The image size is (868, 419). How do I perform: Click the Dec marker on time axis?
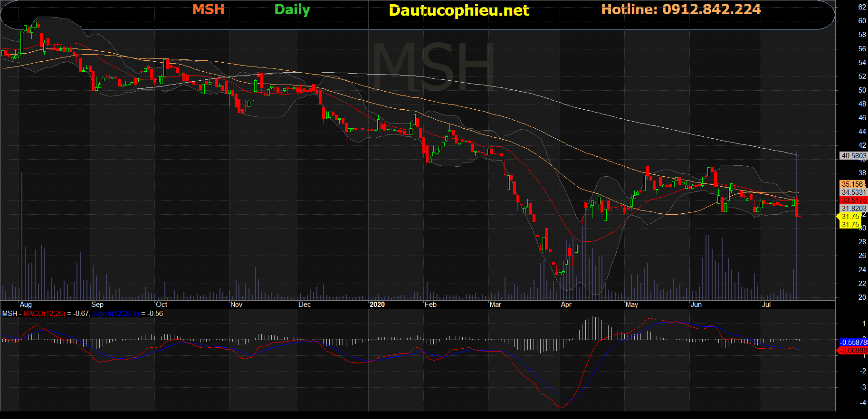305,305
